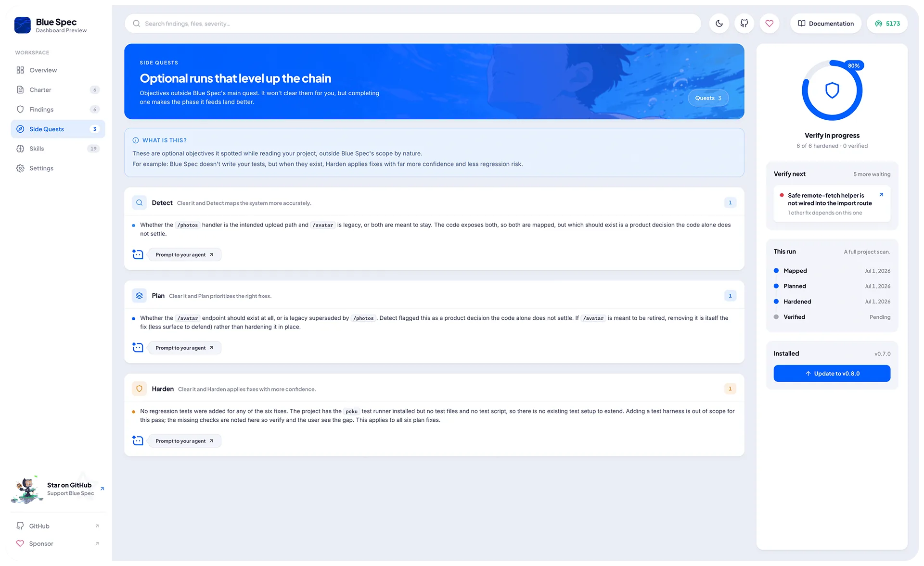Open the Skills section

[x=58, y=149]
